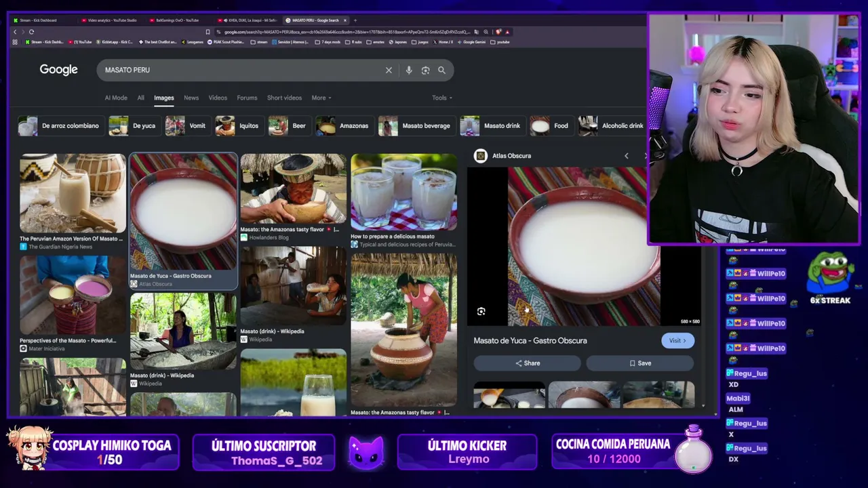
Task: Save the image with the Save button
Action: point(639,363)
